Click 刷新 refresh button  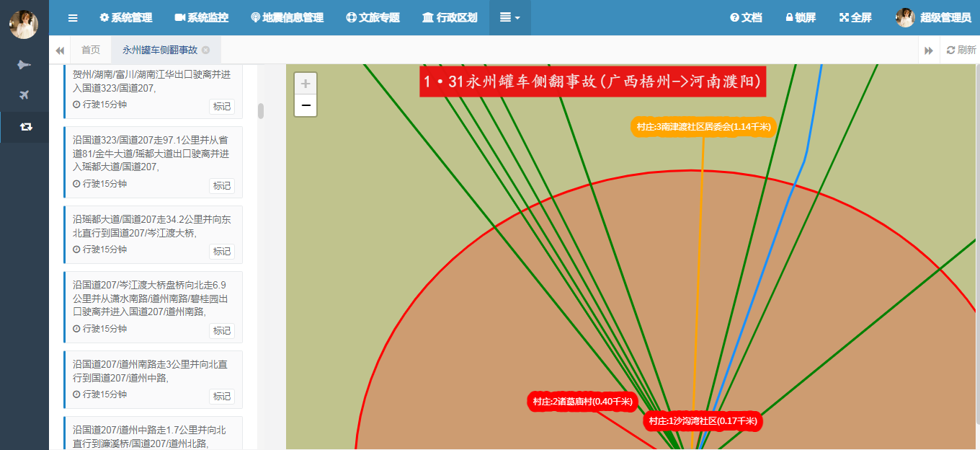click(x=961, y=50)
